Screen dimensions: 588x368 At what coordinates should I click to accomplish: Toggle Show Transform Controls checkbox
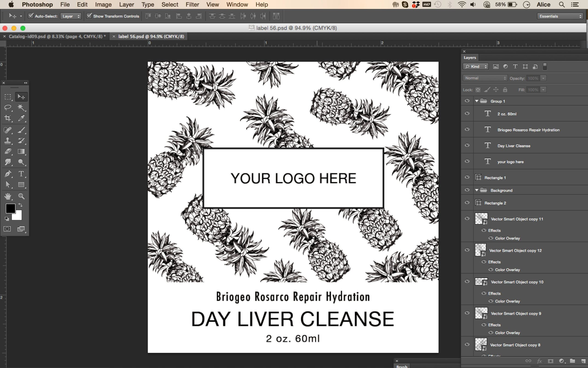[89, 16]
